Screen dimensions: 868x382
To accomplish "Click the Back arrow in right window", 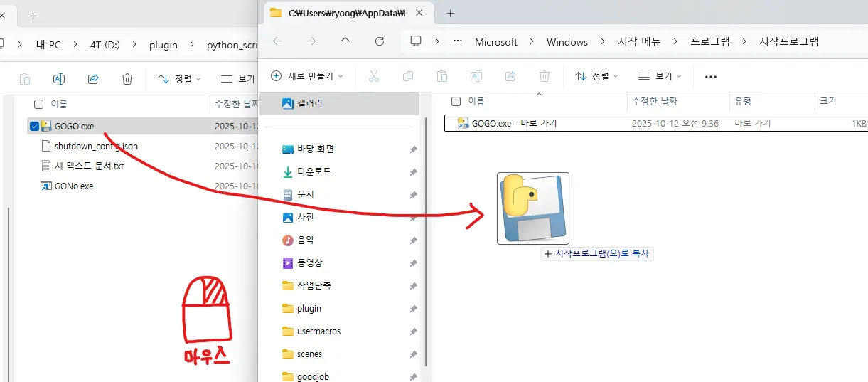I will [x=277, y=41].
